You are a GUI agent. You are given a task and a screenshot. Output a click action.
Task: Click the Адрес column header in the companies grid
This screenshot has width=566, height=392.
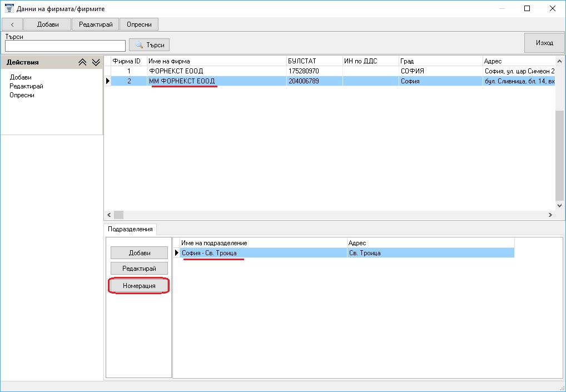(x=519, y=61)
